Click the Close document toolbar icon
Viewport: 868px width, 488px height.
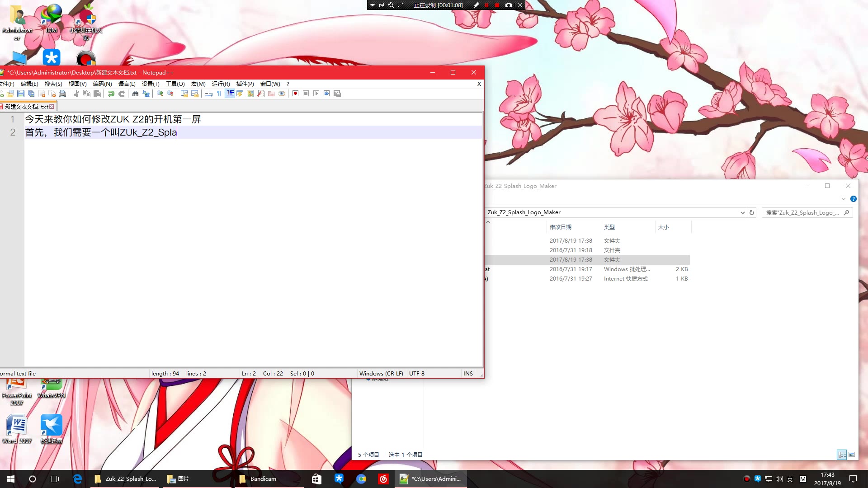point(42,94)
